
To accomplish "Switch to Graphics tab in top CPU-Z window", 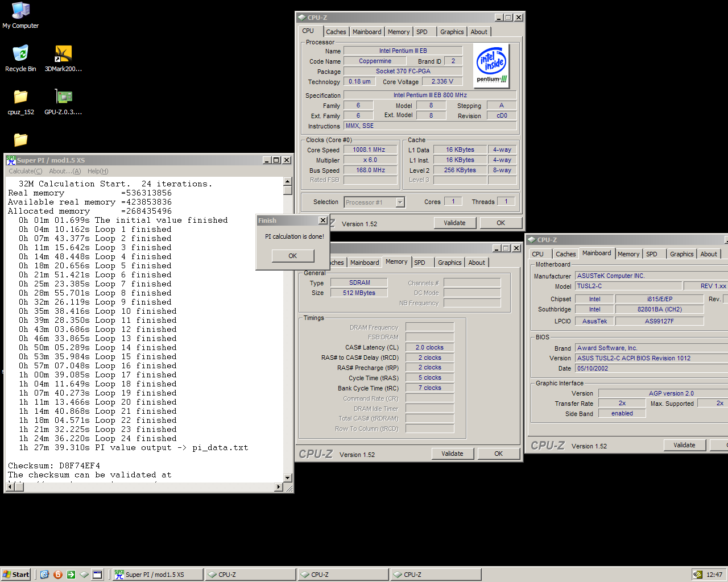I will point(452,32).
